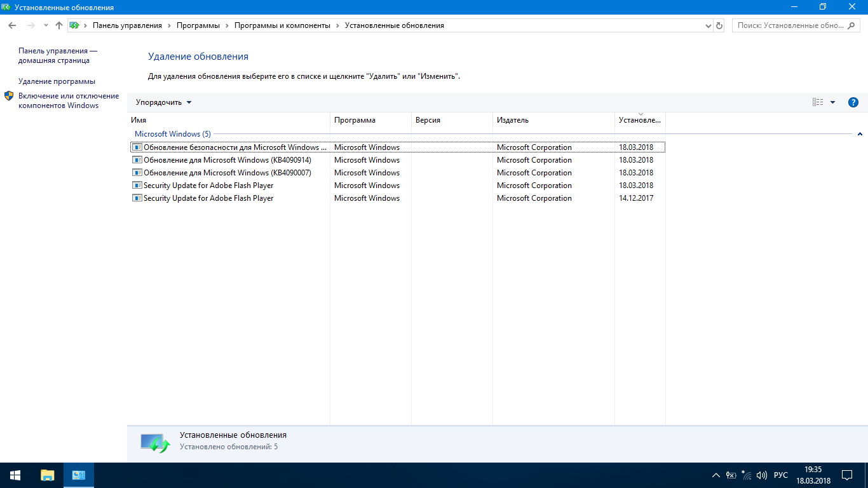Screen dimensions: 868x488
Task: Click the search magnifier icon
Action: [853, 25]
